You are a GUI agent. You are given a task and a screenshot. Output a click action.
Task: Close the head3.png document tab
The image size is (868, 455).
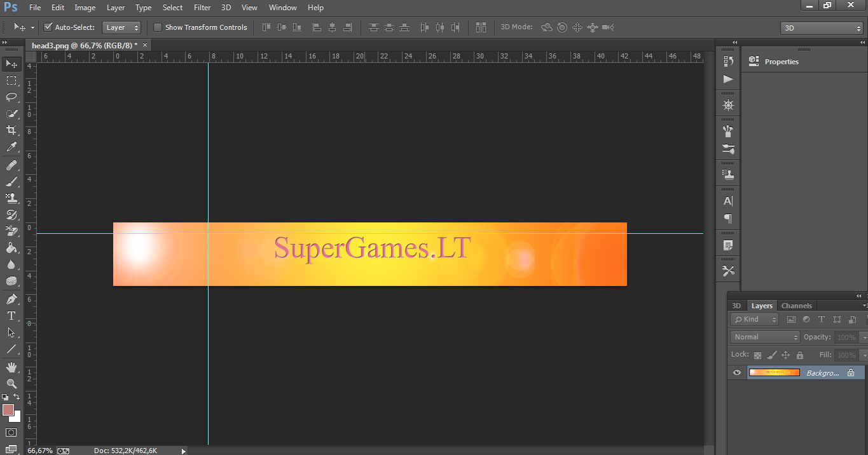coord(145,45)
